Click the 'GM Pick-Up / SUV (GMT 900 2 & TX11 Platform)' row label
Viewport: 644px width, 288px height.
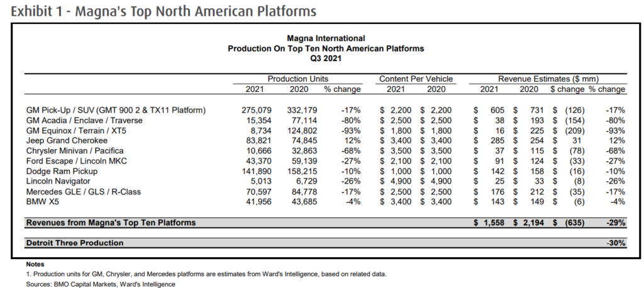(116, 110)
